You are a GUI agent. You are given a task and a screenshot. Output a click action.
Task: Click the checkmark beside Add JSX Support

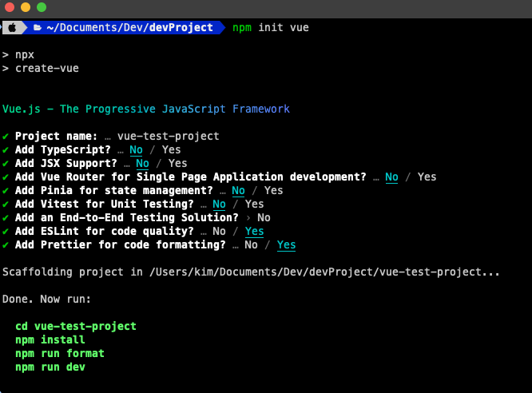6,164
